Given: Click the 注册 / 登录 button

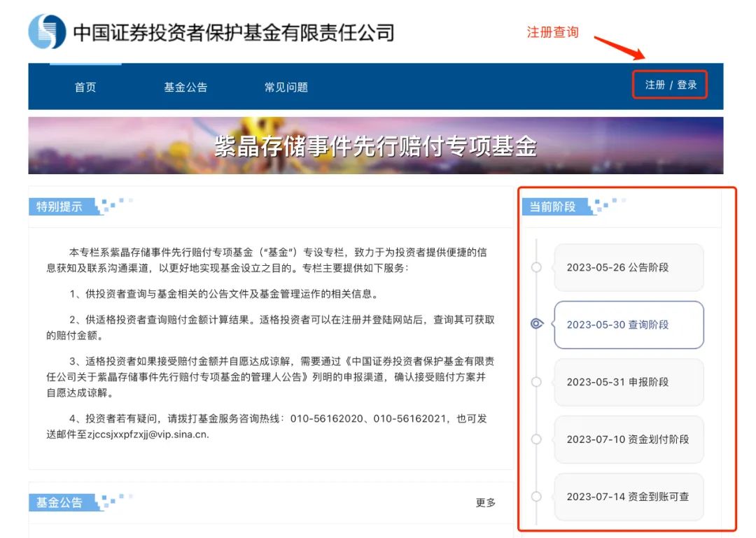Looking at the screenshot, I should click(x=670, y=85).
